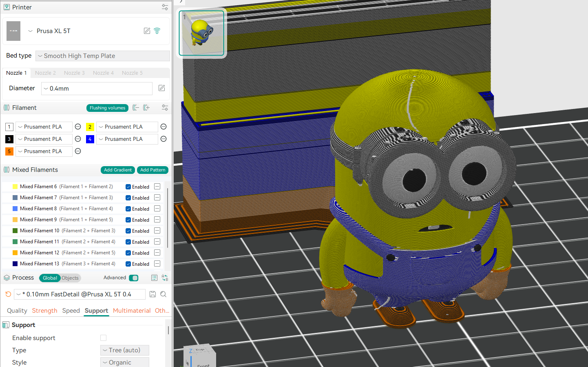Switch the Advanced mode toggle
The width and height of the screenshot is (588, 367).
tap(133, 278)
